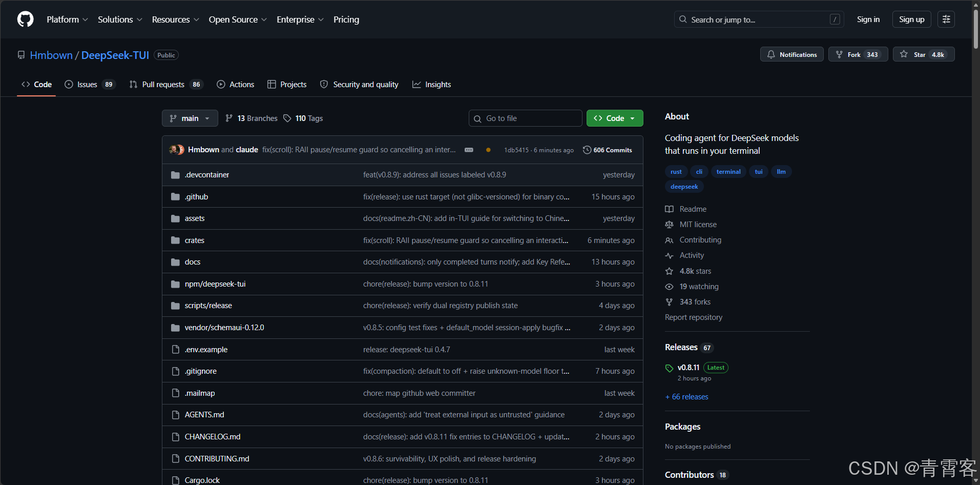Image resolution: width=980 pixels, height=485 pixels.
Task: Click Report repository link
Action: 694,317
